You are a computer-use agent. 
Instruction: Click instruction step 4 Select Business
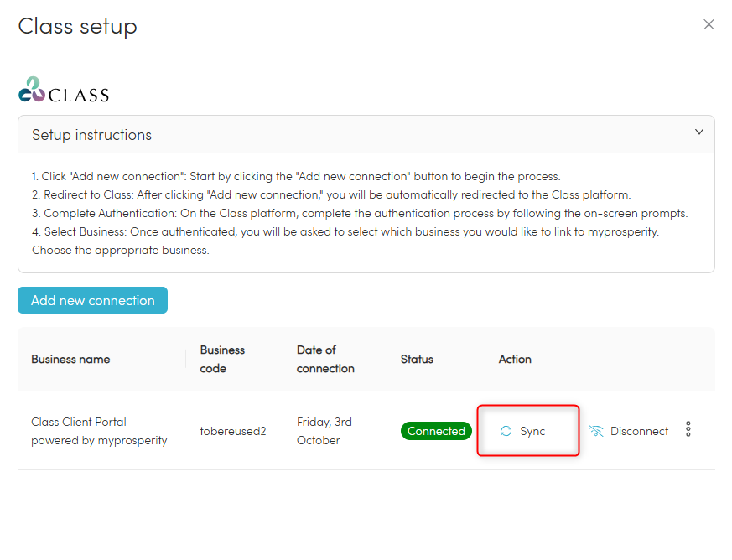point(345,241)
